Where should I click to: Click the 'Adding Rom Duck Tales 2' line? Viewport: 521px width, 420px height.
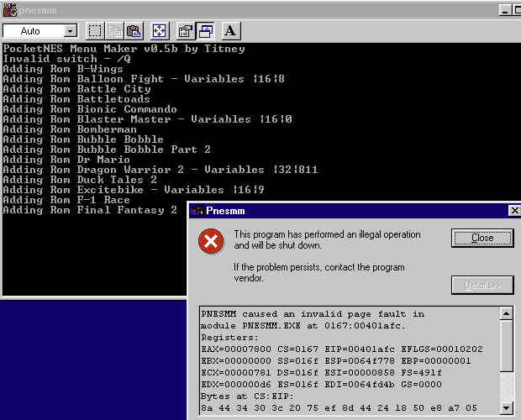click(x=80, y=180)
